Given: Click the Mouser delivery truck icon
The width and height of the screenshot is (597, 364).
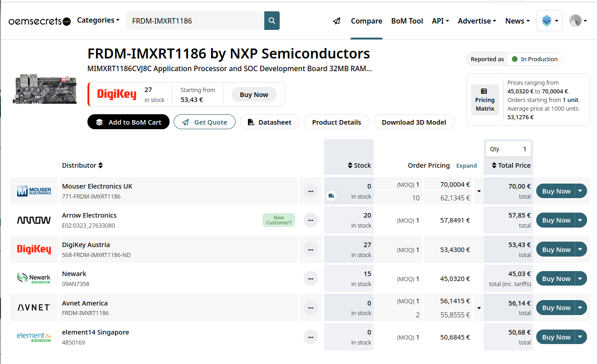Looking at the screenshot, I should tap(331, 196).
